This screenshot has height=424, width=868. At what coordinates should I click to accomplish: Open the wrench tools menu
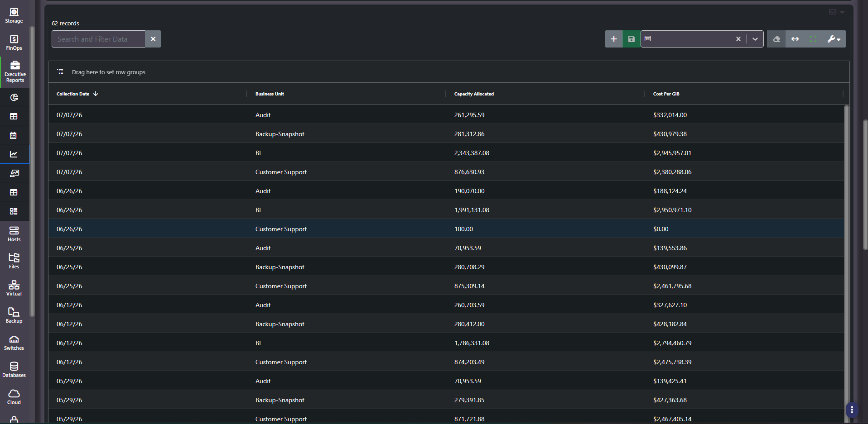[834, 39]
